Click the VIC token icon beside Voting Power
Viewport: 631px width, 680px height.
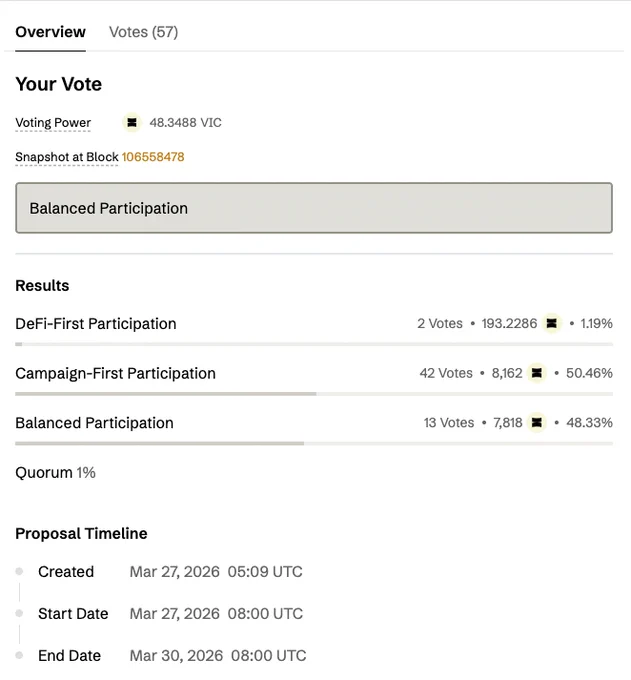(132, 123)
